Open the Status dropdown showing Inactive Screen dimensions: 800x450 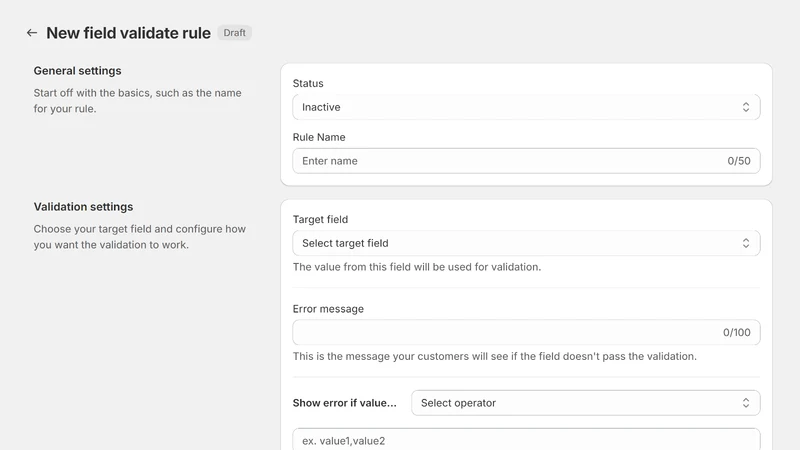pos(526,107)
